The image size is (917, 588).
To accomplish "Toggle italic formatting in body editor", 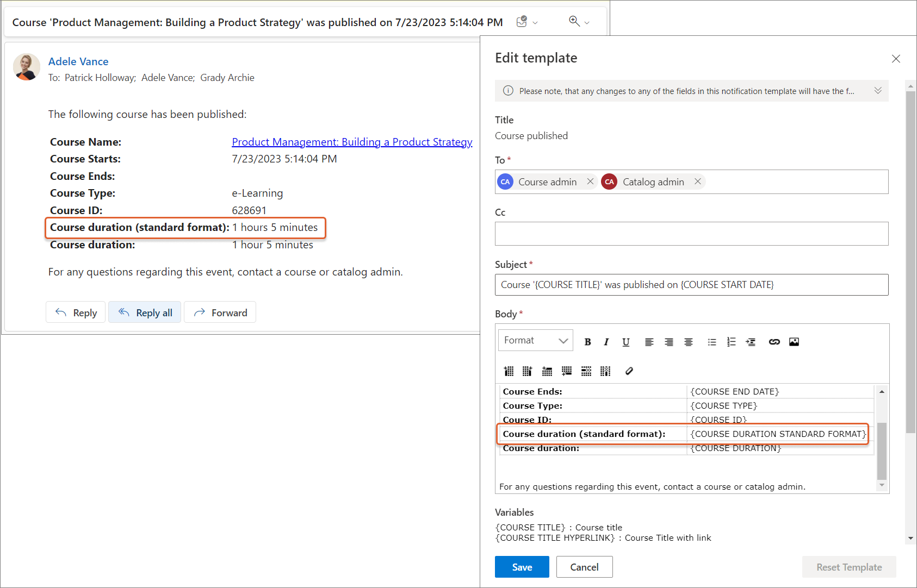I will (606, 342).
